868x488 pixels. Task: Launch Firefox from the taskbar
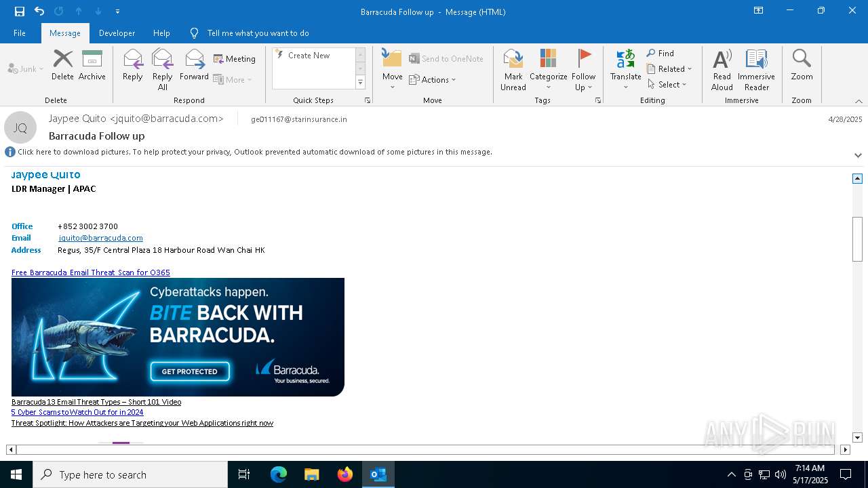click(x=345, y=474)
